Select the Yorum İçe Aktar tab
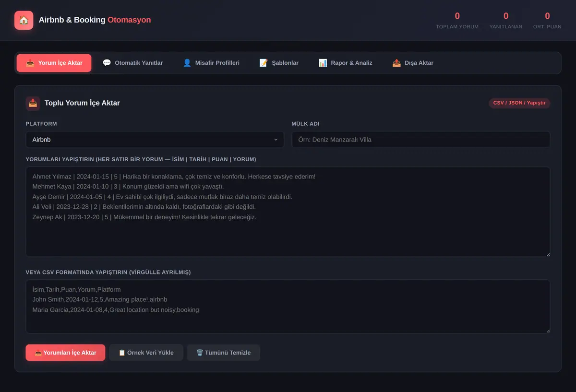576x392 pixels. [54, 63]
